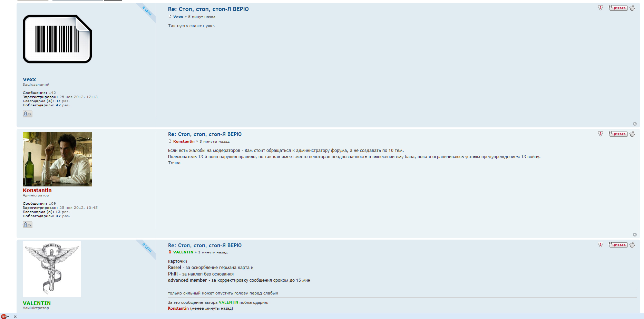The height and width of the screenshot is (319, 644).
Task: Report Vexx's post with the warning icon
Action: coord(601,8)
